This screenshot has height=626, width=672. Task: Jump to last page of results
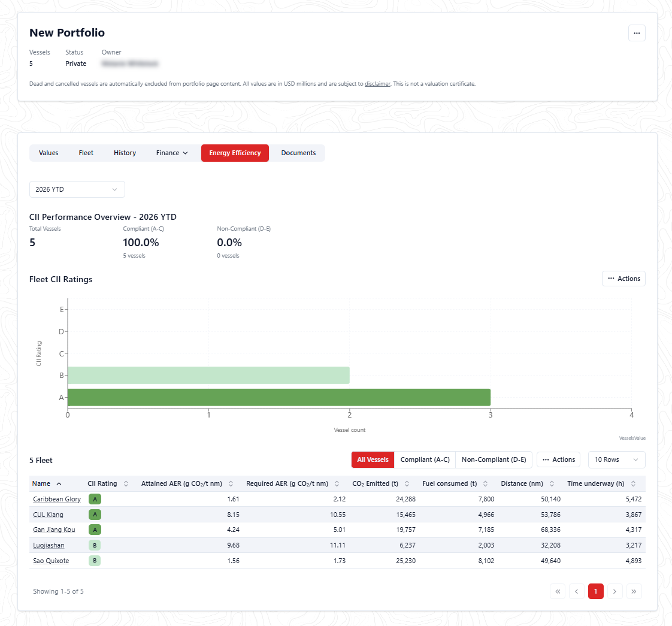634,591
